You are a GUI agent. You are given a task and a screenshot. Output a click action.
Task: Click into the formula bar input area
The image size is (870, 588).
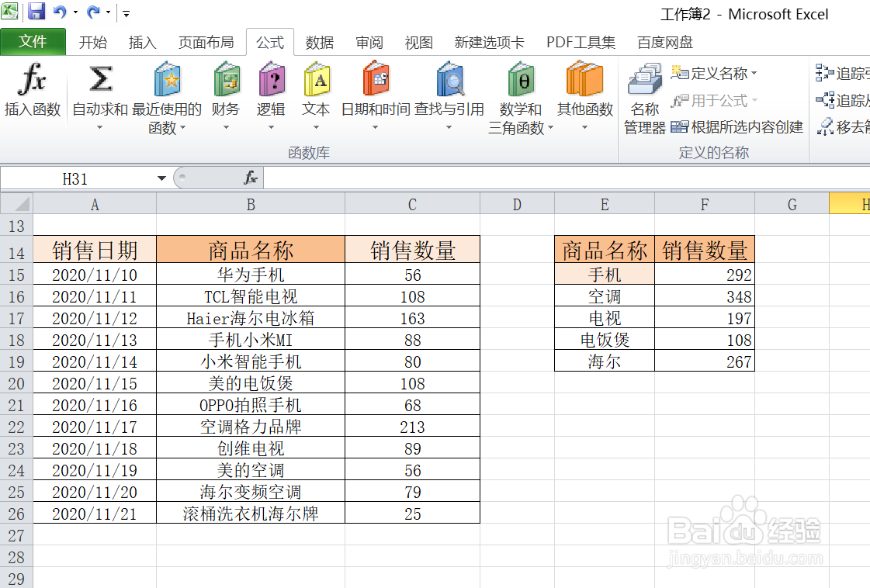coord(566,178)
